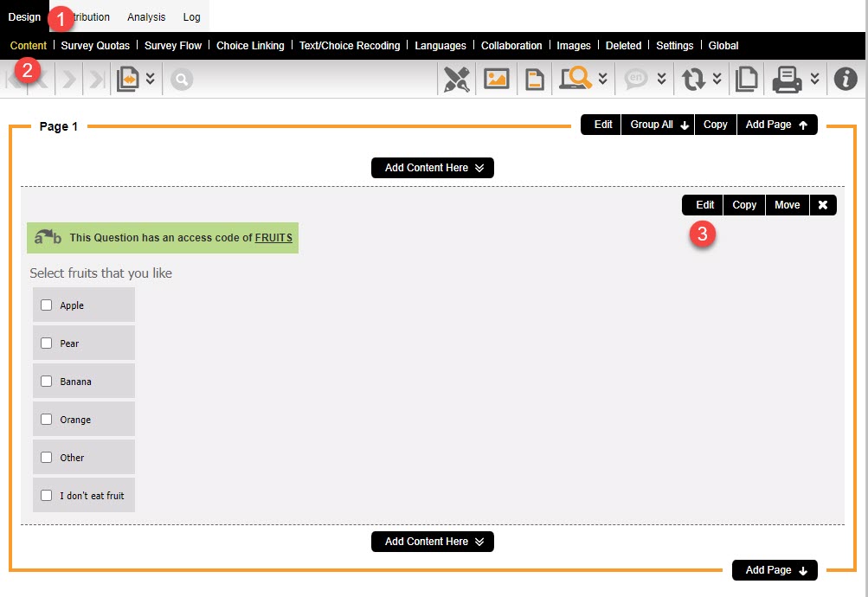
Task: Click the greyed-out search magnifier icon
Action: point(182,79)
